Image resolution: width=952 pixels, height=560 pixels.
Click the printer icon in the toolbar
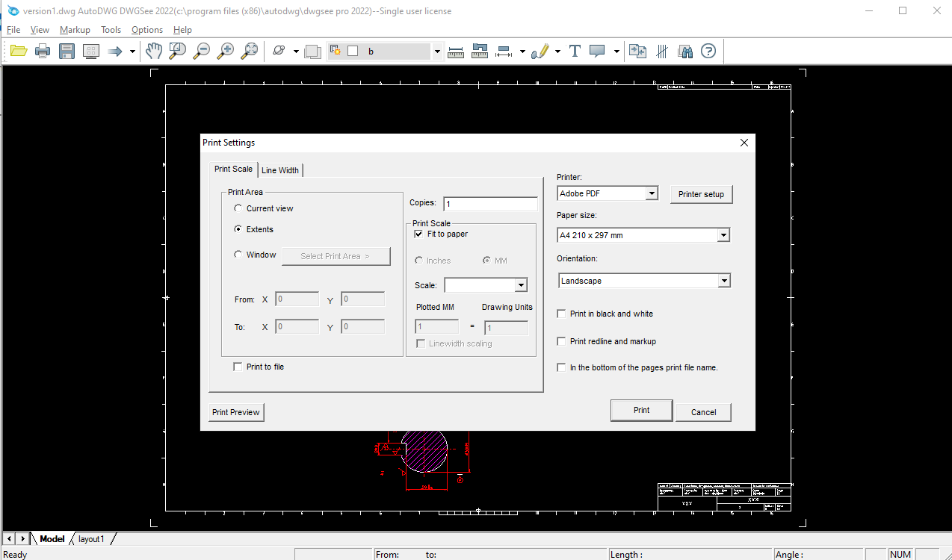pyautogui.click(x=43, y=51)
